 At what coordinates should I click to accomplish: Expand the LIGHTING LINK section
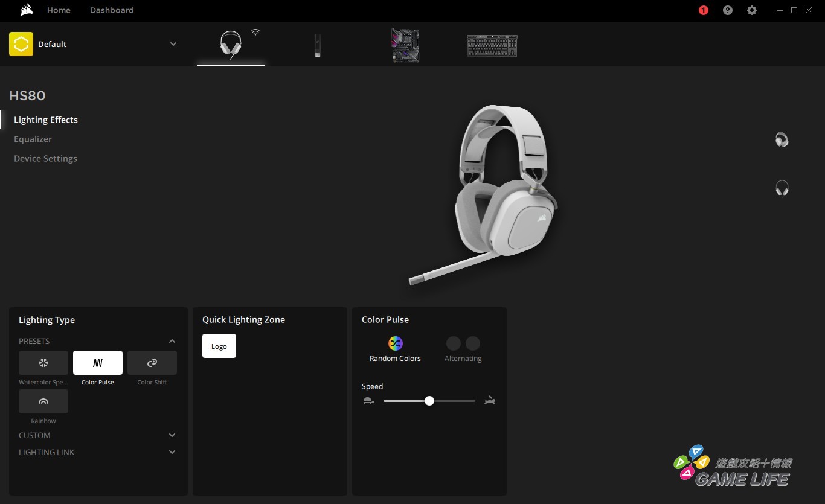click(x=172, y=452)
